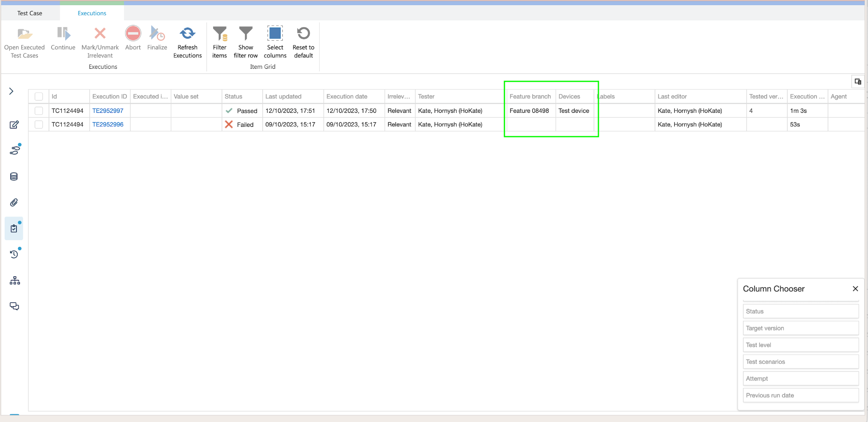The width and height of the screenshot is (868, 422).
Task: Toggle Show filter row
Action: 245,34
